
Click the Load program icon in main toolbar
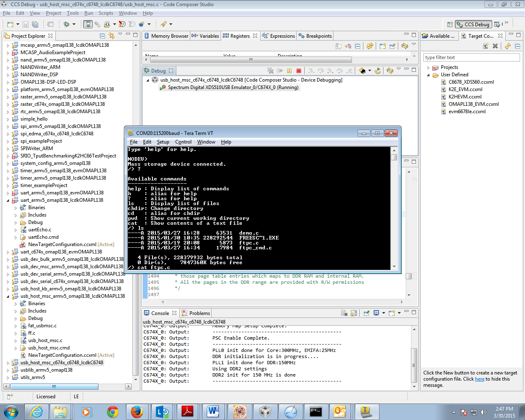click(107, 24)
